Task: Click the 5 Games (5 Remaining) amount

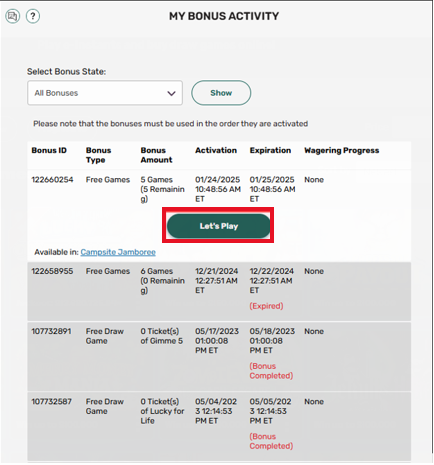Action: pos(162,189)
